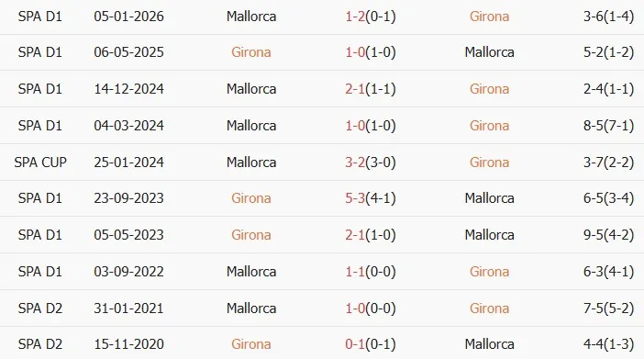Click Girona in the 05-01-2026 row
This screenshot has width=644, height=359.
(x=489, y=17)
